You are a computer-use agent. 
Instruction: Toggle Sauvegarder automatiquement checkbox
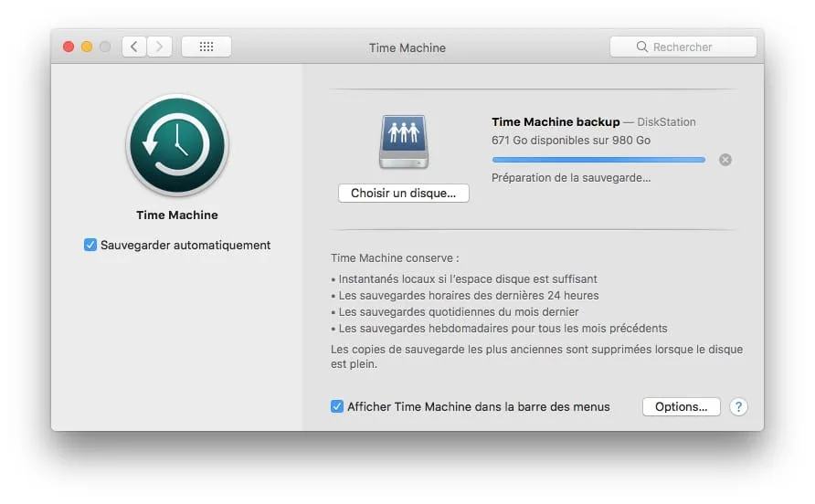pyautogui.click(x=90, y=245)
